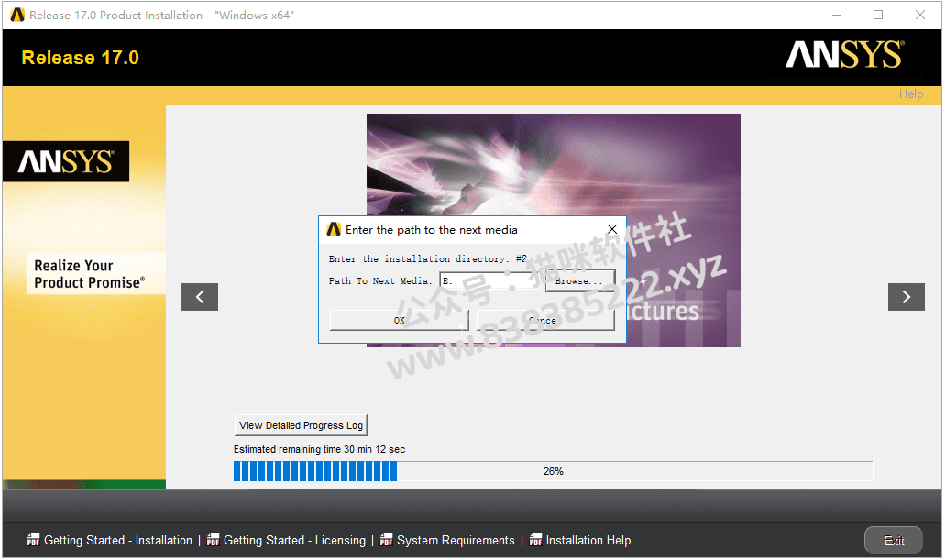Open Getting Started - Installation PDF

118,540
